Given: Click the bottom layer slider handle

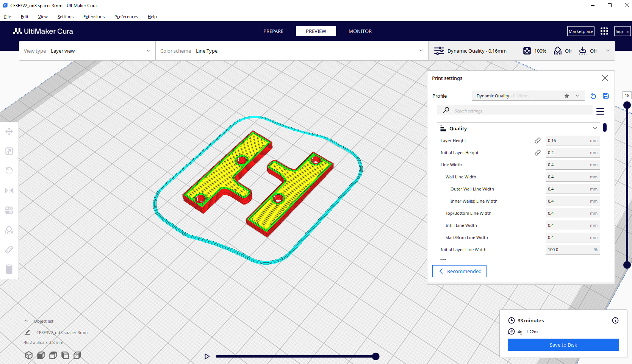Looking at the screenshot, I should (x=627, y=265).
